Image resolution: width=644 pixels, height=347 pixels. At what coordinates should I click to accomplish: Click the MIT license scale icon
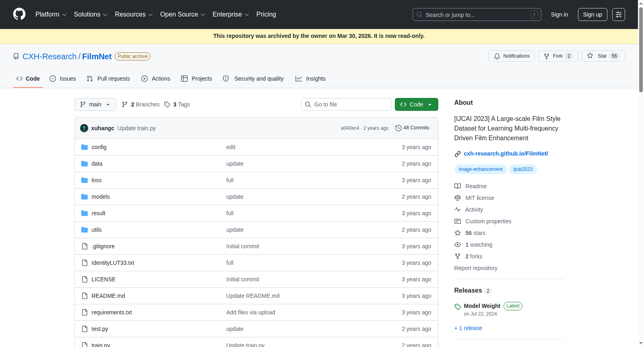coord(458,198)
